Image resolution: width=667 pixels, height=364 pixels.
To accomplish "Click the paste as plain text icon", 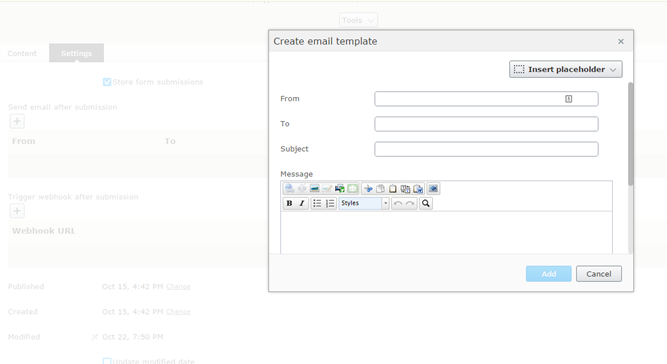I will [x=405, y=189].
